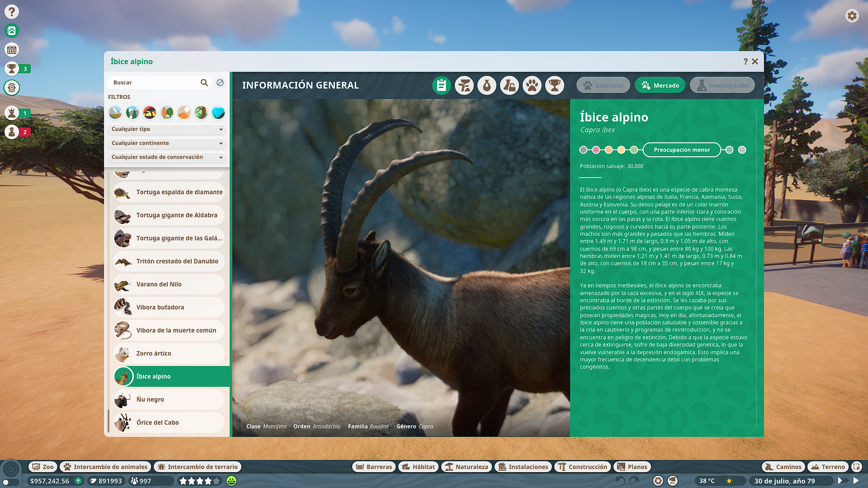The height and width of the screenshot is (488, 868).
Task: Select Tortuga espalda de diamante in list
Action: coord(168,192)
